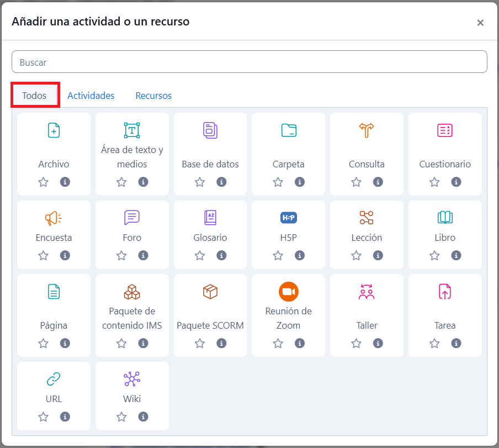Mark Carpeta as favorite with star
This screenshot has height=448, width=499.
click(278, 182)
